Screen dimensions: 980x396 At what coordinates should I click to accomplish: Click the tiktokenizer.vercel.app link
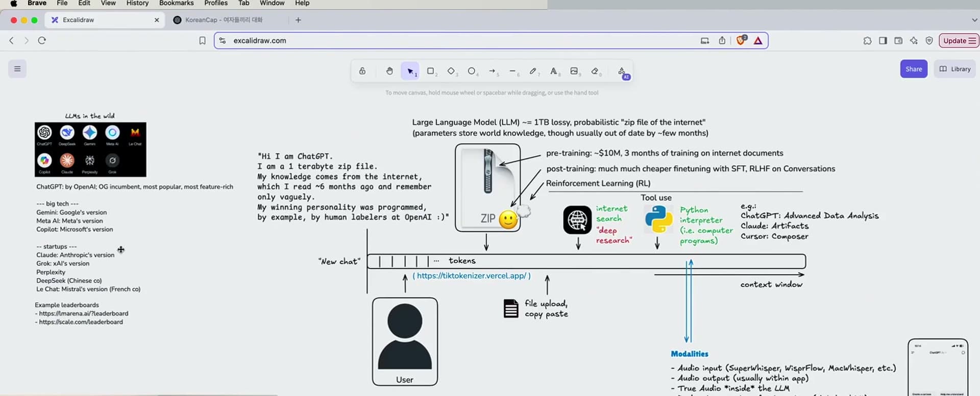click(x=472, y=276)
